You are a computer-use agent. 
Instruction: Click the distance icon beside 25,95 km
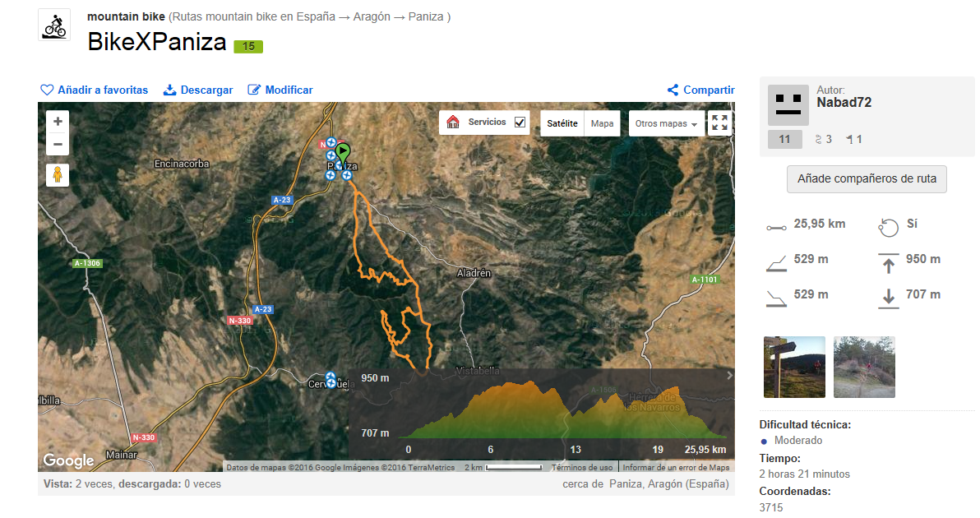click(x=776, y=228)
